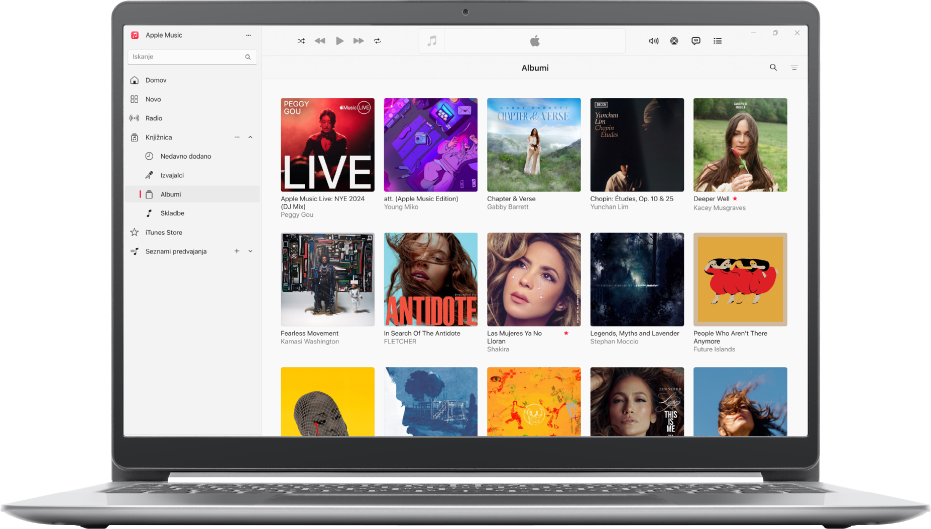The width and height of the screenshot is (931, 529).
Task: Go to Domov
Action: (192, 80)
